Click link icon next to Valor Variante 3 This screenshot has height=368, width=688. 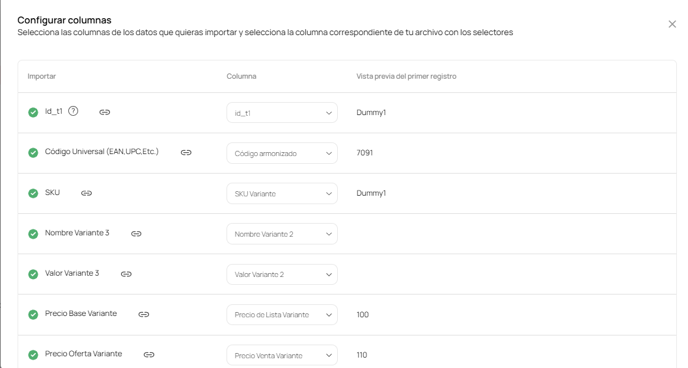[x=126, y=274]
